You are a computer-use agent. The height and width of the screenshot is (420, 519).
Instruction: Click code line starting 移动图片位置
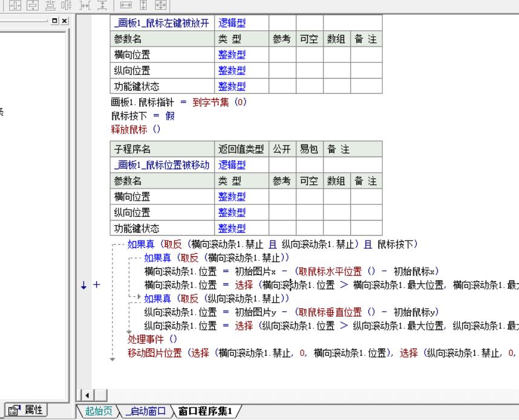pyautogui.click(x=323, y=353)
